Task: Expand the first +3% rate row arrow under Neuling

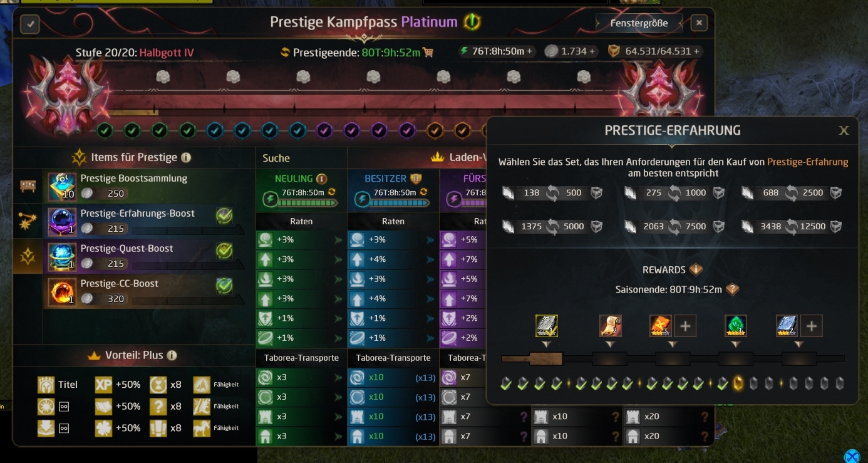Action: [338, 240]
